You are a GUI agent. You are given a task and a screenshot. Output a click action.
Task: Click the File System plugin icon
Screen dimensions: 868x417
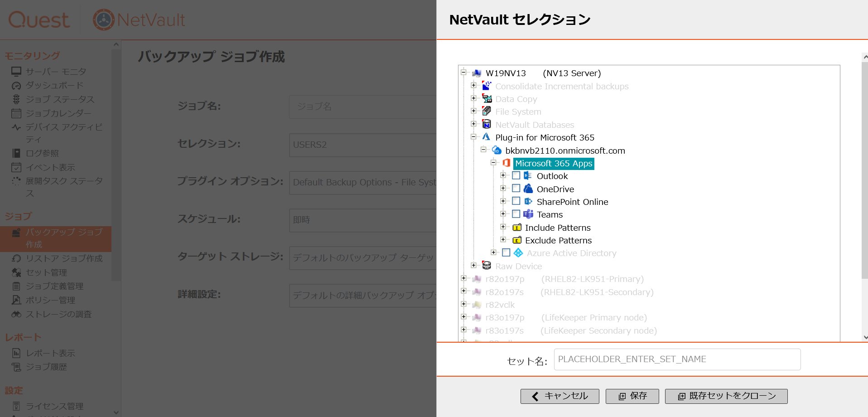(487, 111)
